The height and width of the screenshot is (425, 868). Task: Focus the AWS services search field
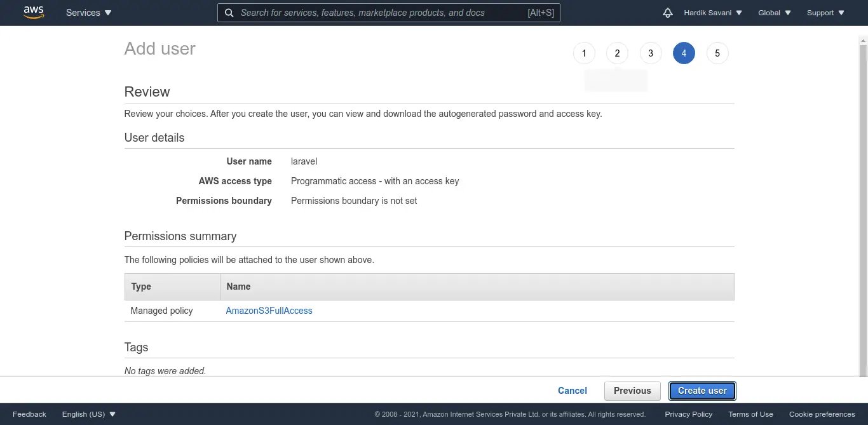[x=381, y=13]
